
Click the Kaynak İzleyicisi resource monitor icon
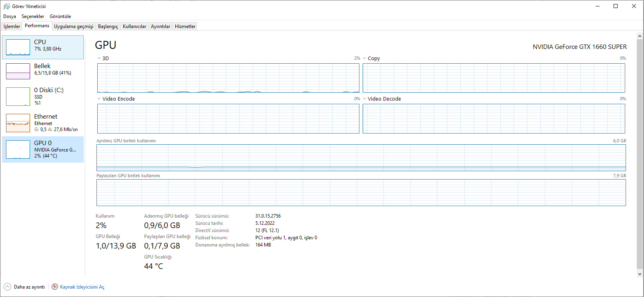pos(55,287)
